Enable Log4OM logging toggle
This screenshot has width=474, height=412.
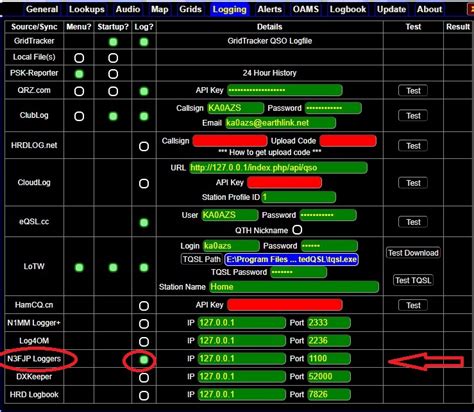144,342
